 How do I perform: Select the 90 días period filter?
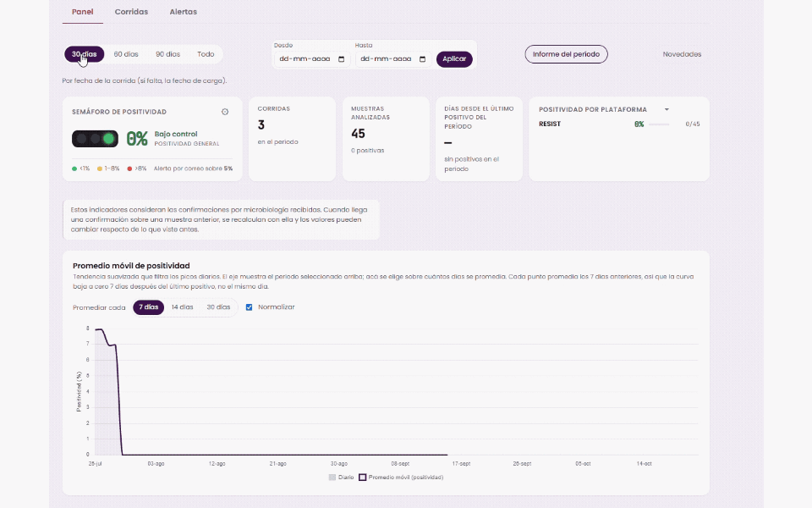(x=167, y=54)
